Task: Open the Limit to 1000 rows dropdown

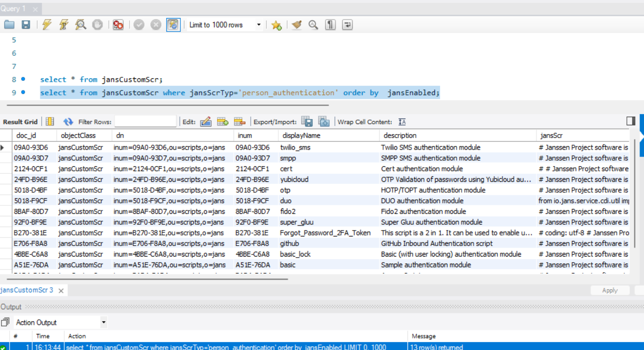Action: click(x=259, y=24)
